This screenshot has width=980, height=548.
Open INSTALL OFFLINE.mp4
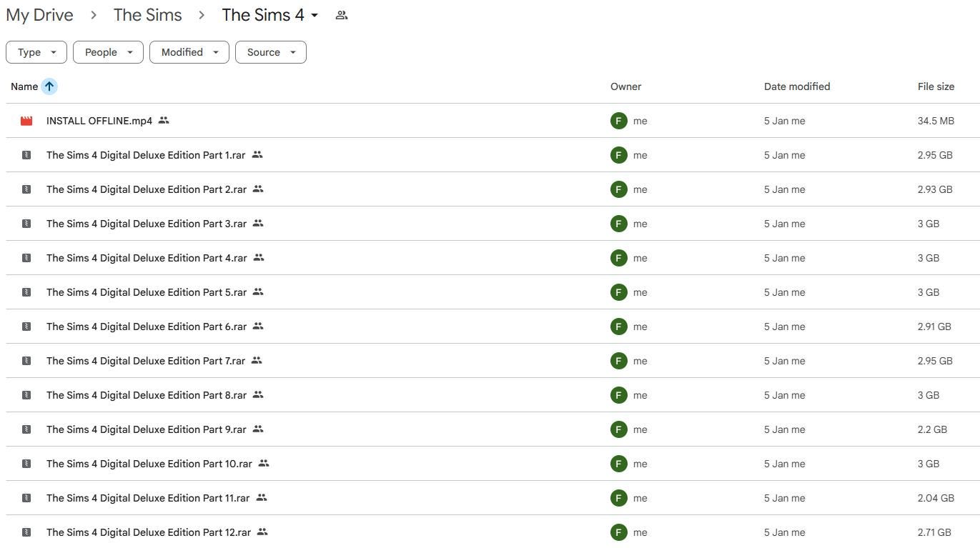click(x=99, y=120)
